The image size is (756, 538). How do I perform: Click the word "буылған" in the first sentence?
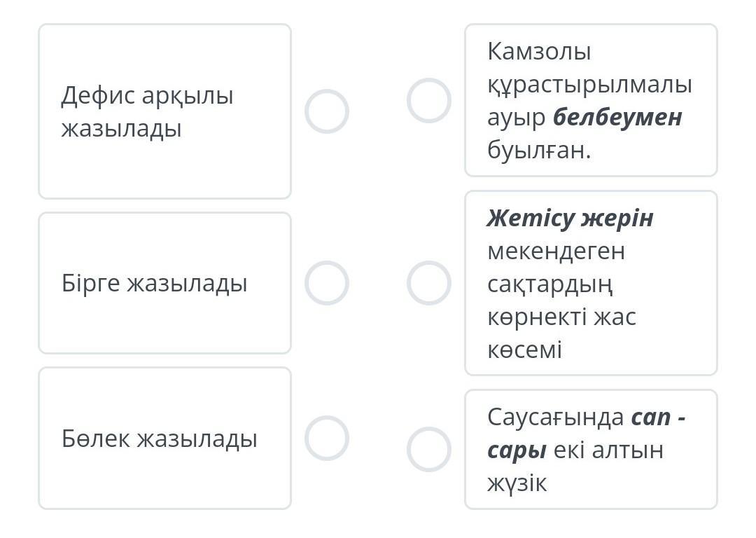(535, 150)
